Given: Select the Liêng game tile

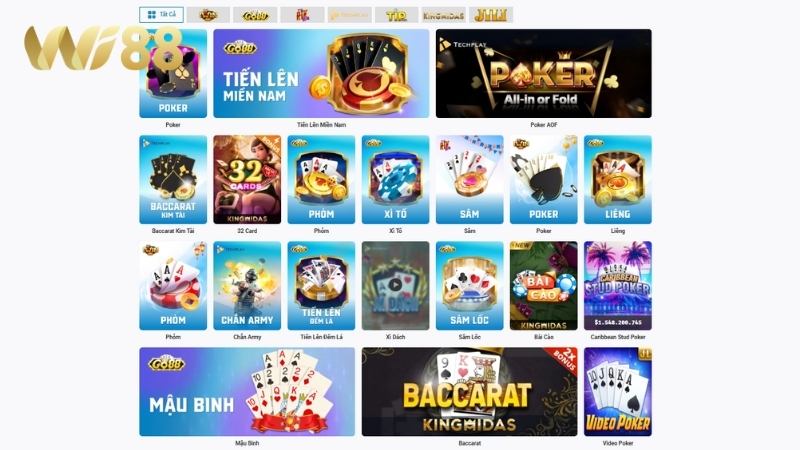Looking at the screenshot, I should [618, 180].
